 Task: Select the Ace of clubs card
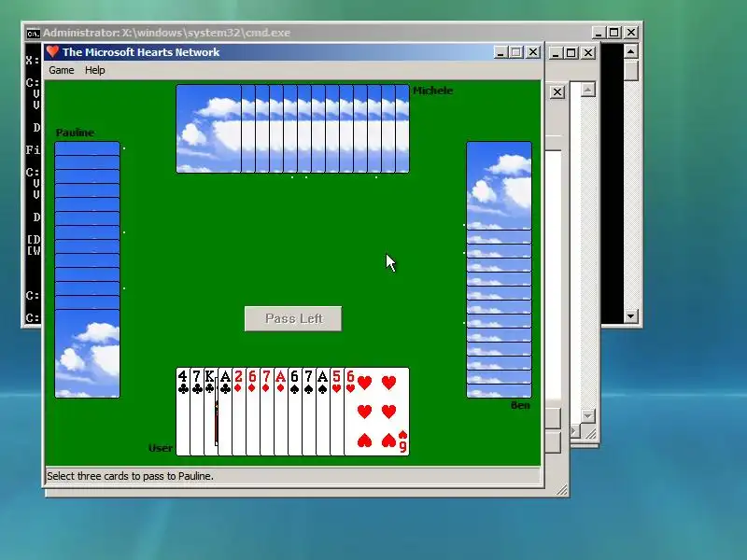pyautogui.click(x=225, y=412)
